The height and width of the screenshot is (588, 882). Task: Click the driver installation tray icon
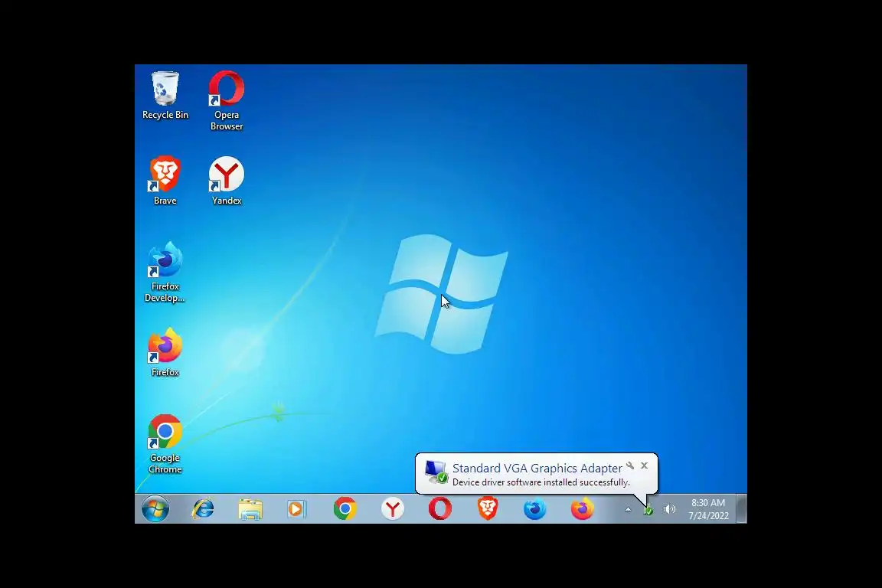[648, 511]
